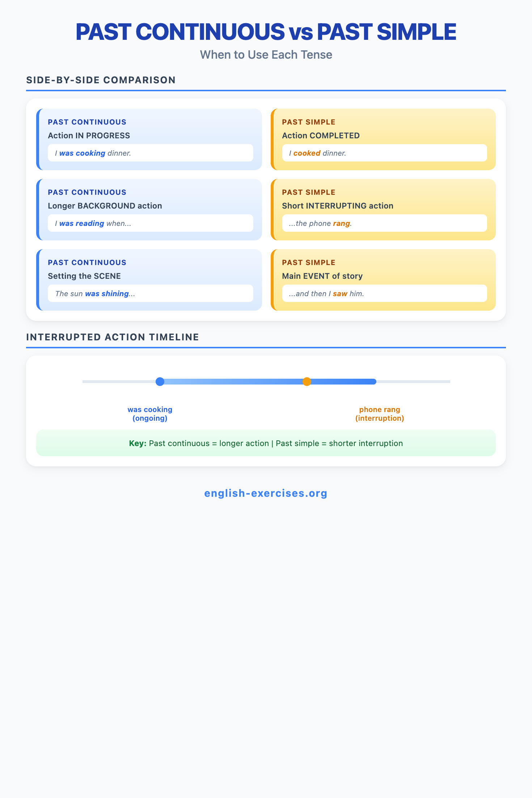Select the '...the phone rang.' example
Screen dimensions: 532x798
tap(384, 223)
